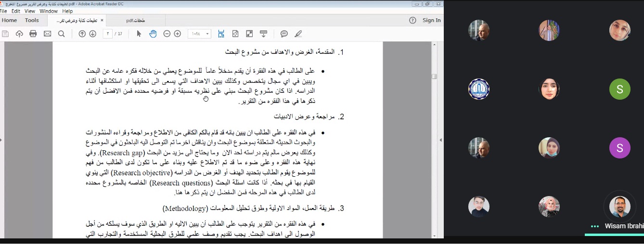Click heading مراجعة وعرض الادبيات
This screenshot has height=249, width=644.
[305, 117]
